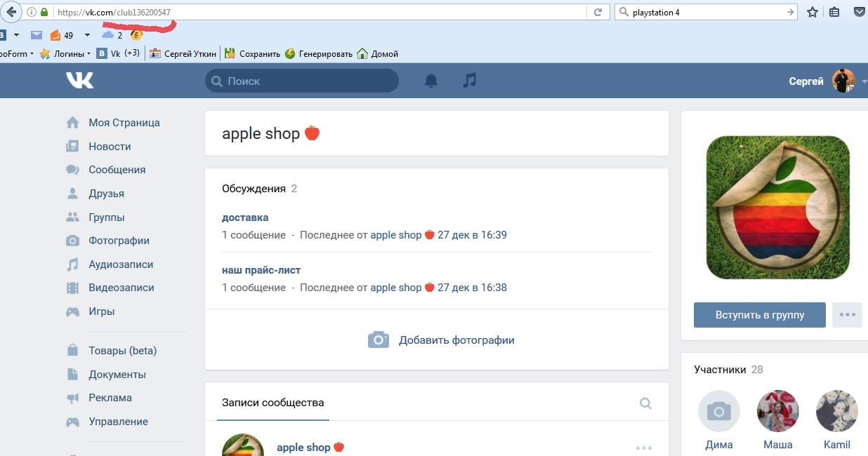Click the Vk (+3) bookmark item
This screenshot has height=456, width=868.
click(x=119, y=53)
